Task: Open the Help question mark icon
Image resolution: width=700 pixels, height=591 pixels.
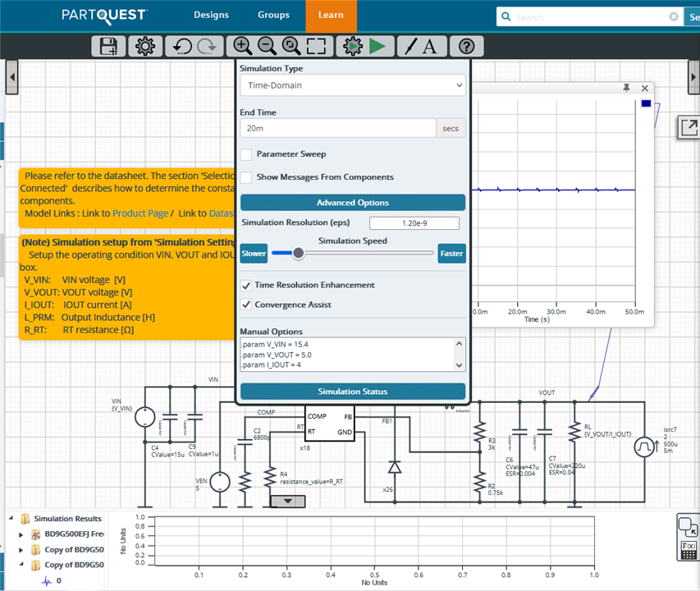Action: point(466,47)
